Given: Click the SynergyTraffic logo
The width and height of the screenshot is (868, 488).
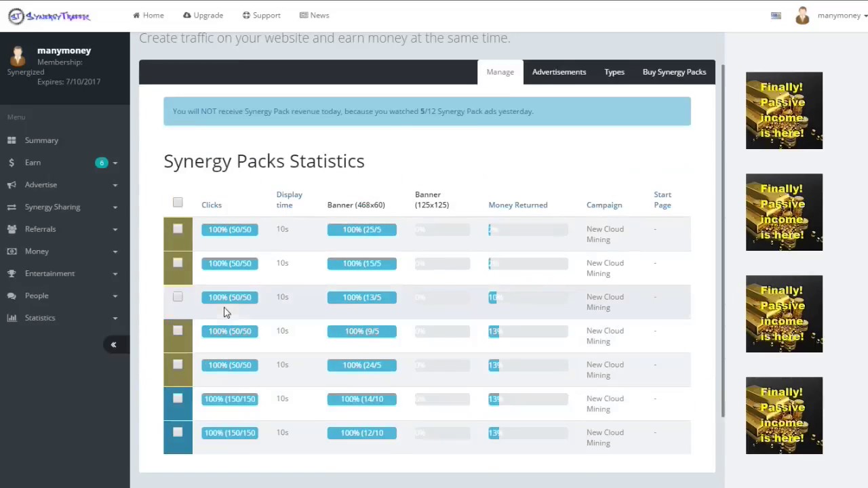Looking at the screenshot, I should (49, 16).
